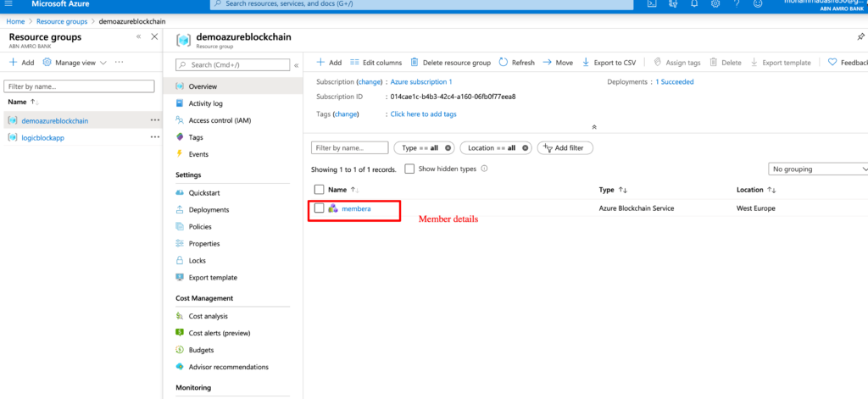
Task: Click Edit columns
Action: (376, 63)
